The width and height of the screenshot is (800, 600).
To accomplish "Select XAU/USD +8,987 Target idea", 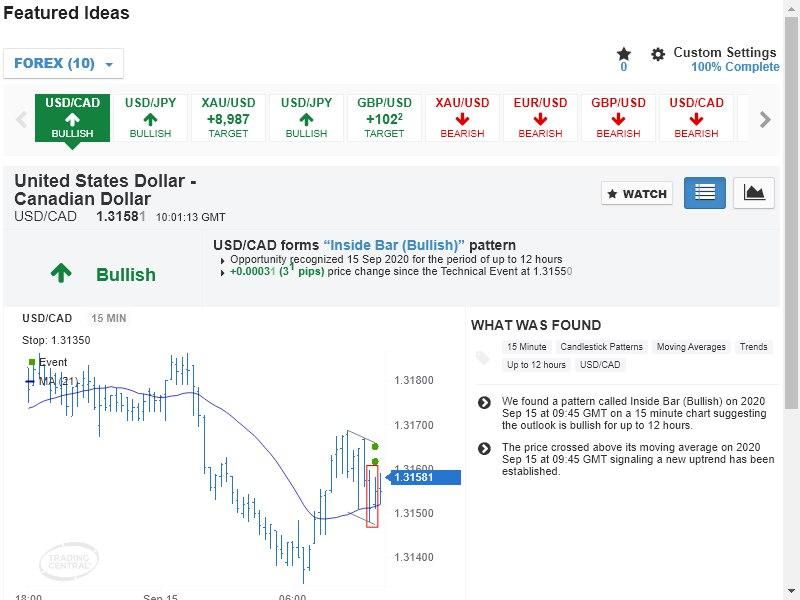I will coord(228,118).
